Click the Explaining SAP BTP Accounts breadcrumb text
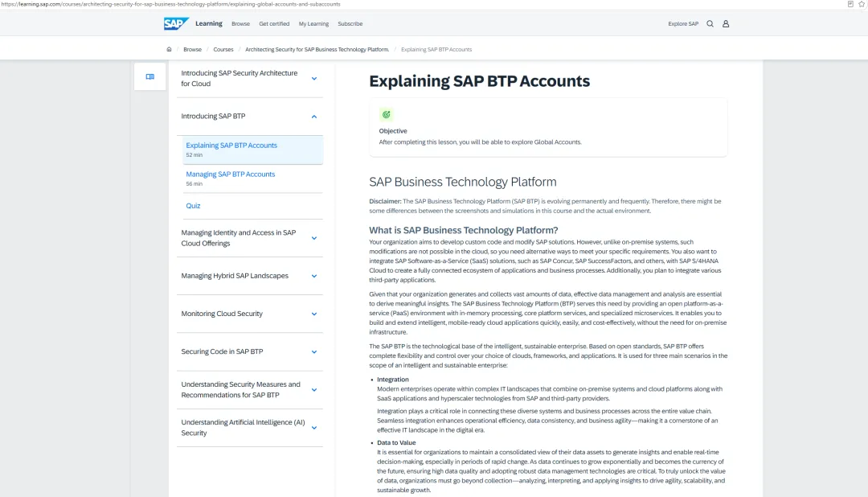 tap(436, 49)
